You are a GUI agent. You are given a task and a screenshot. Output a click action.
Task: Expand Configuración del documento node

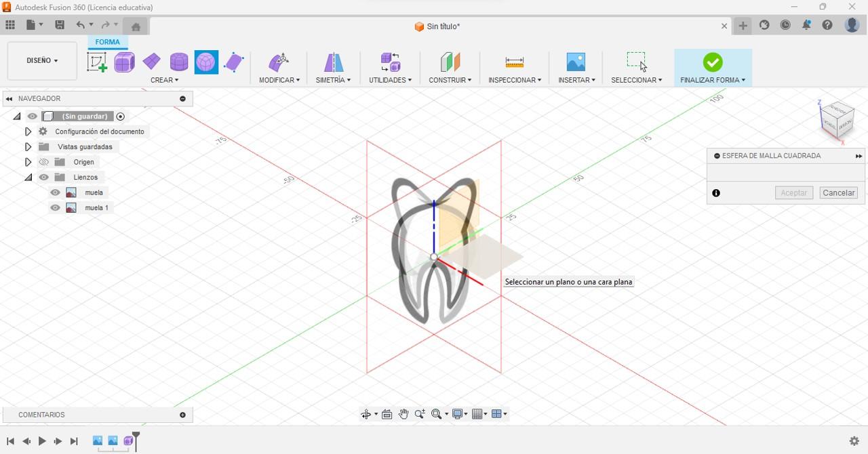coord(28,131)
